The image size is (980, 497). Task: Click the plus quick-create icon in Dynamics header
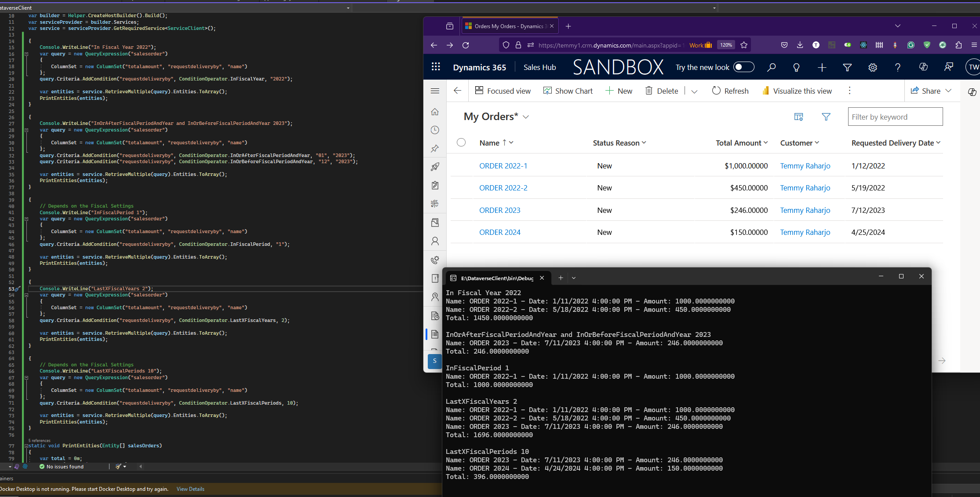[x=822, y=67]
